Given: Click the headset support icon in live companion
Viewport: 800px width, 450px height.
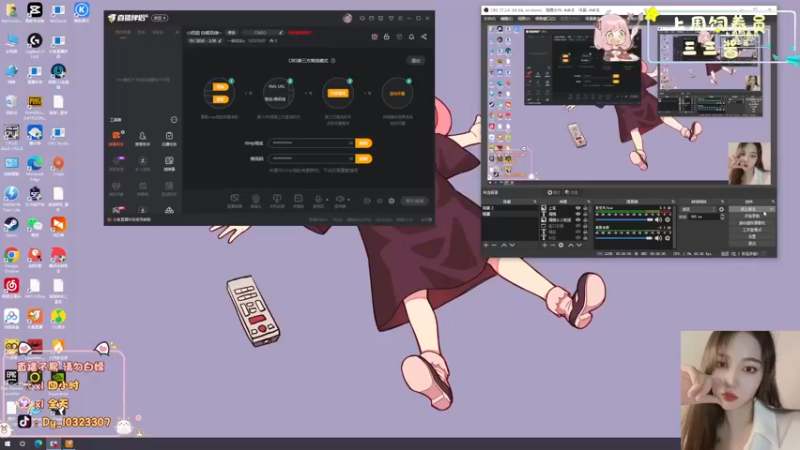Looking at the screenshot, I should 362,18.
